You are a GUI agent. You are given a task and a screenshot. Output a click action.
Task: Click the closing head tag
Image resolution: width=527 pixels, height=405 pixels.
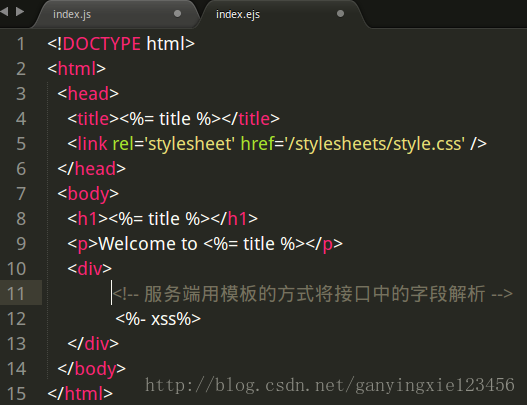91,169
